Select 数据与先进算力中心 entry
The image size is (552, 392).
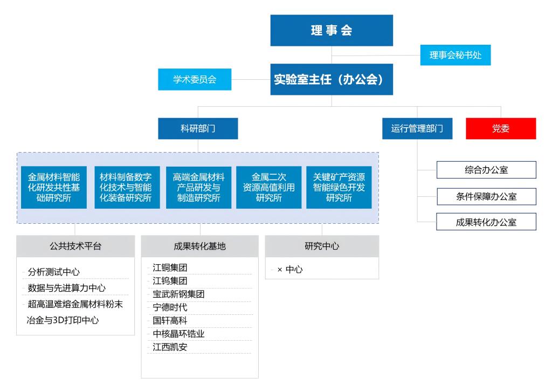(x=67, y=288)
